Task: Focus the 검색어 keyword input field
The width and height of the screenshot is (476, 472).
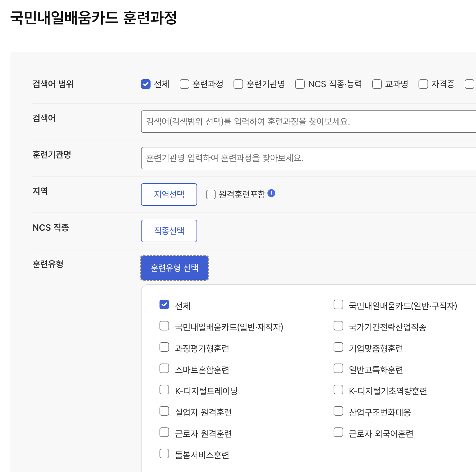Action: pyautogui.click(x=308, y=122)
